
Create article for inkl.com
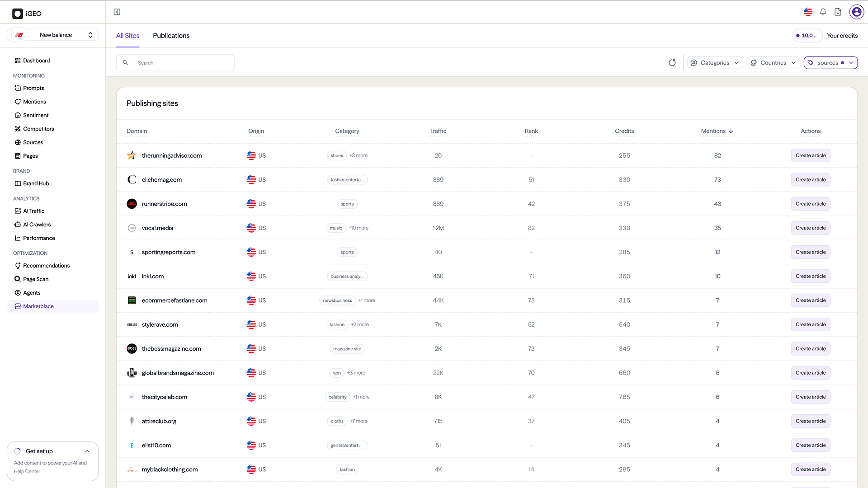tap(811, 277)
